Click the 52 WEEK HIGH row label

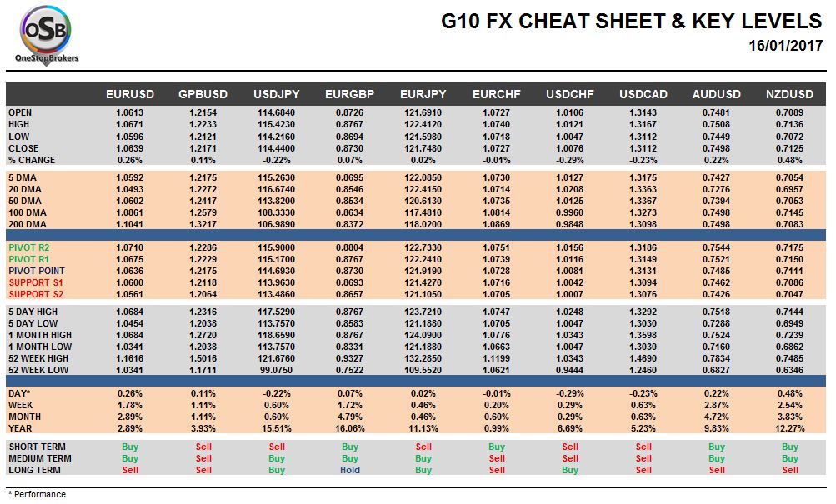[38, 358]
